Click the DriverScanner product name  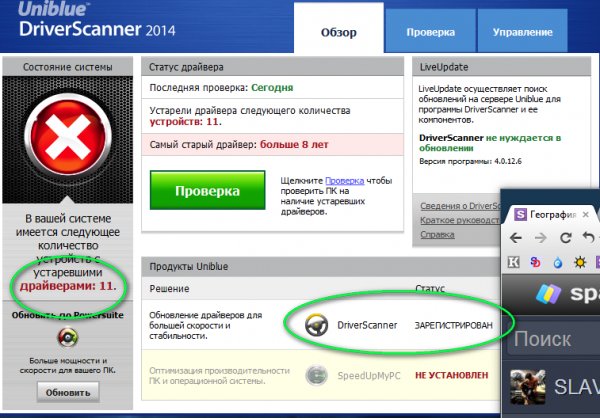pos(367,325)
